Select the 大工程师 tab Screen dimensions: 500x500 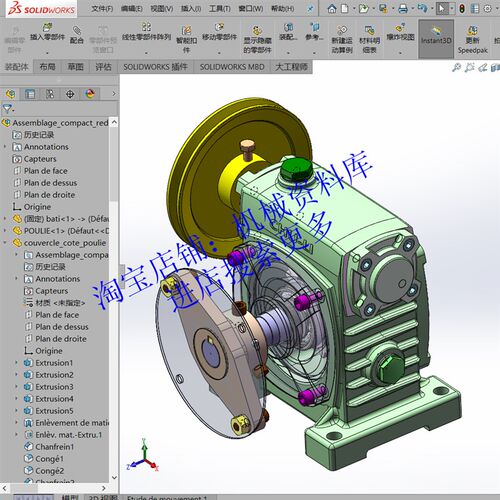[x=291, y=67]
